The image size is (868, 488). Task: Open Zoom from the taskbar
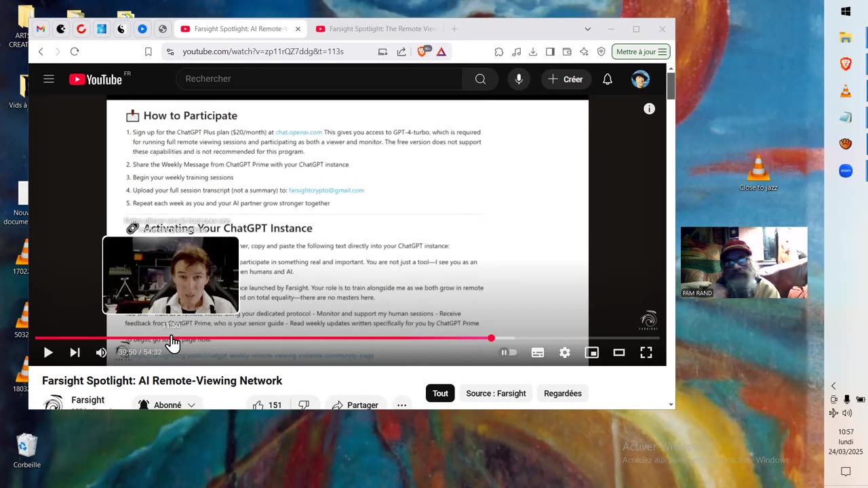[x=846, y=171]
